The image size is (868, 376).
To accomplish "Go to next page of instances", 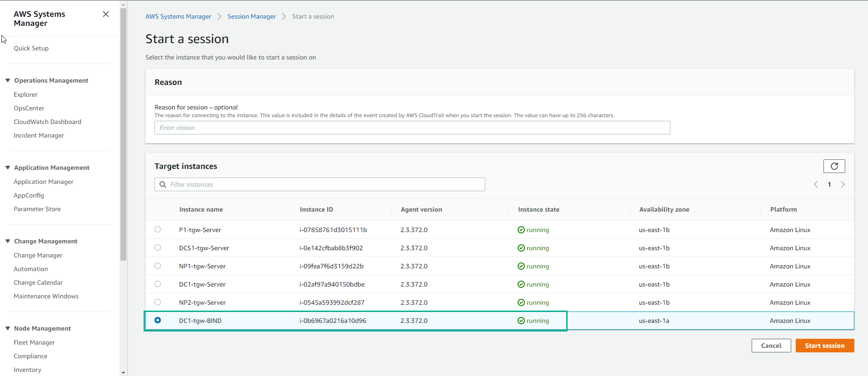I will [x=843, y=184].
